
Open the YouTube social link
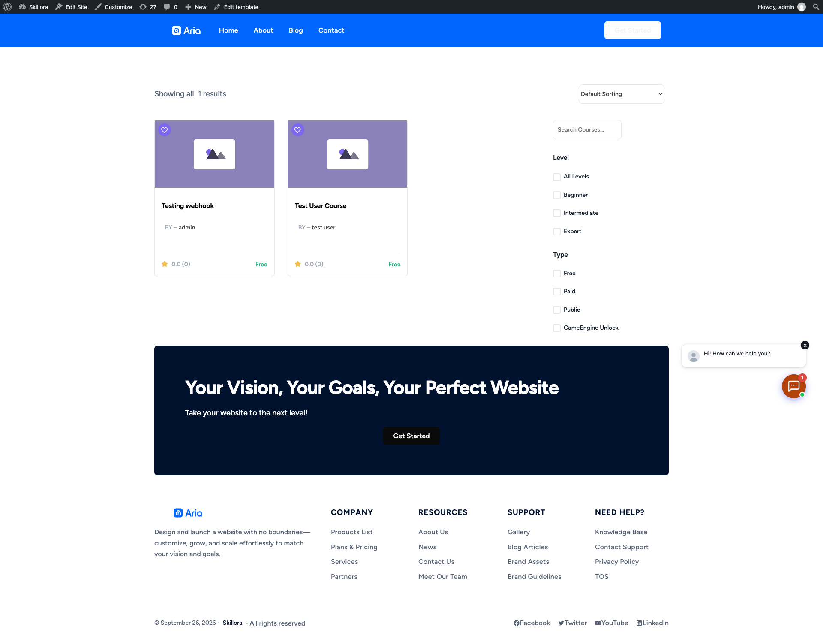pos(611,623)
